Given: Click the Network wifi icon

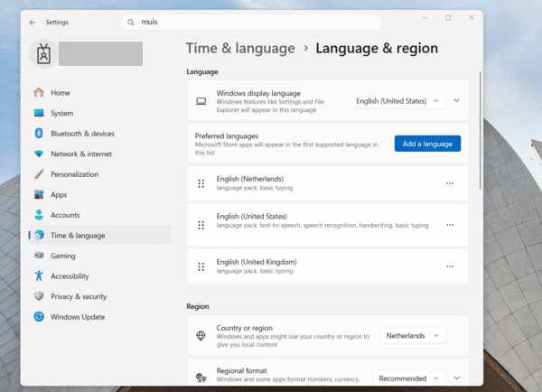Looking at the screenshot, I should [39, 154].
